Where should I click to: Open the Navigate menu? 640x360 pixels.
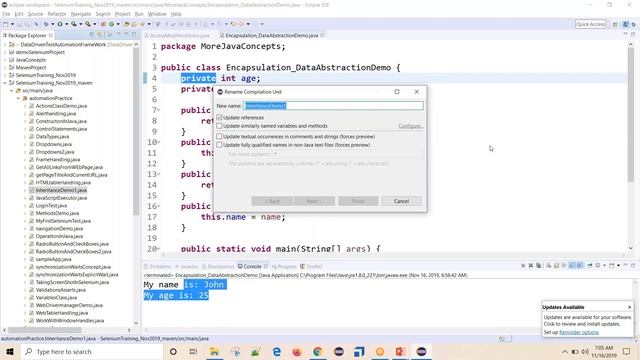pyautogui.click(x=81, y=14)
